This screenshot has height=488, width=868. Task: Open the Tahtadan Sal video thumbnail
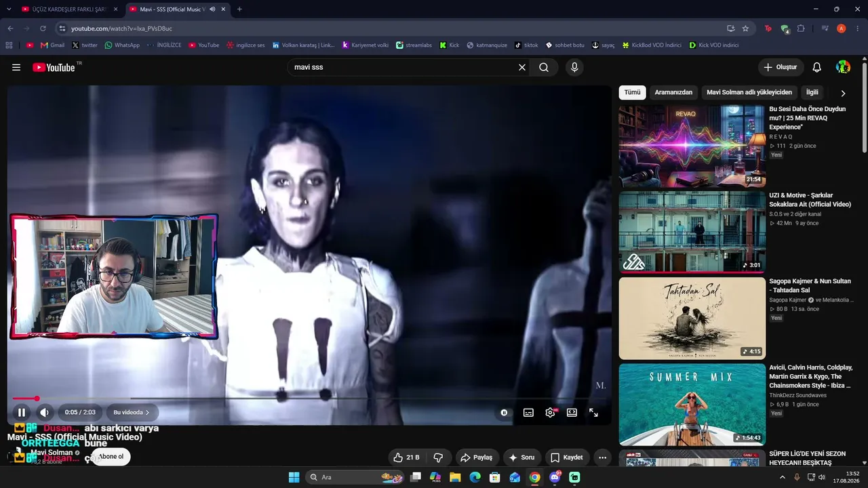pyautogui.click(x=692, y=319)
